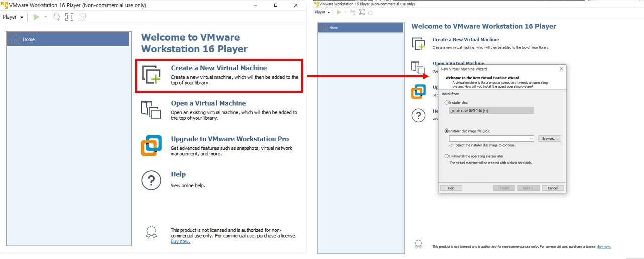This screenshot has width=644, height=259.
Task: Expand power options arrow beside right window Play
Action: click(x=345, y=12)
